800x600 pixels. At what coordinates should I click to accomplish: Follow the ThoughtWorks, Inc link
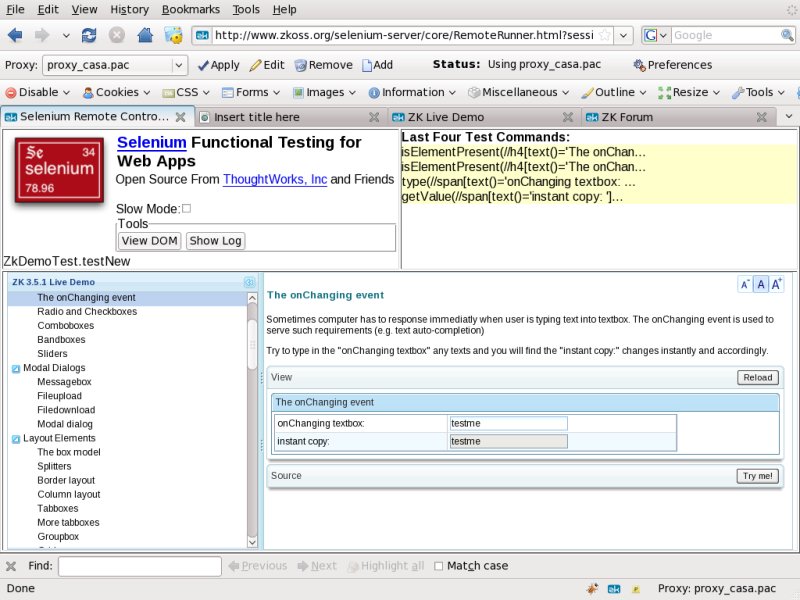pos(275,180)
